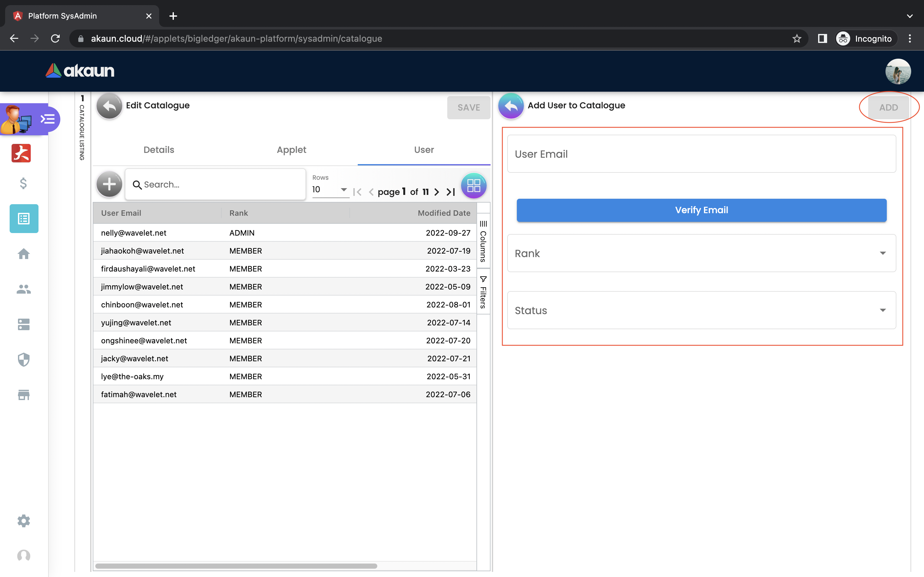Open the settings gear in sidebar
Viewport: 924px width, 577px height.
24,521
